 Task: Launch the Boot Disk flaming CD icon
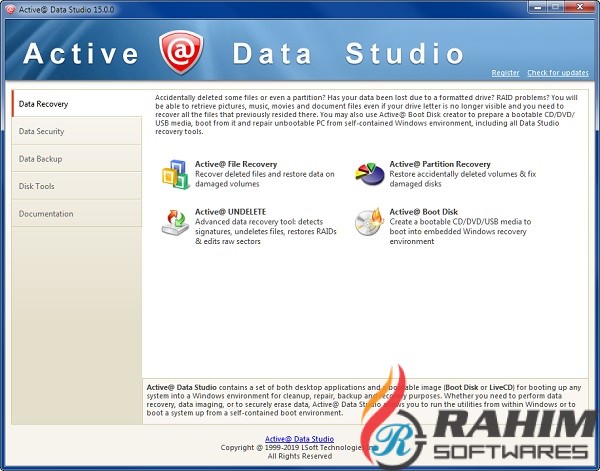370,222
